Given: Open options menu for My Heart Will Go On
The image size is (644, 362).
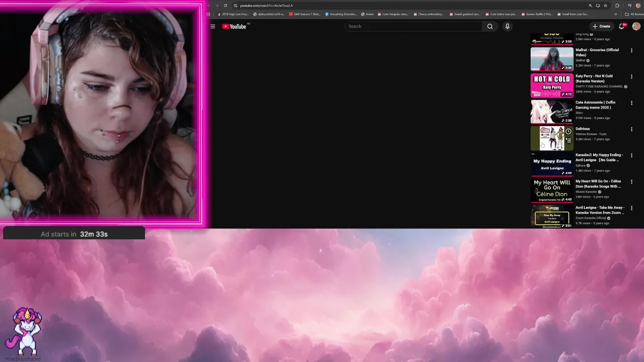Looking at the screenshot, I should click(631, 182).
